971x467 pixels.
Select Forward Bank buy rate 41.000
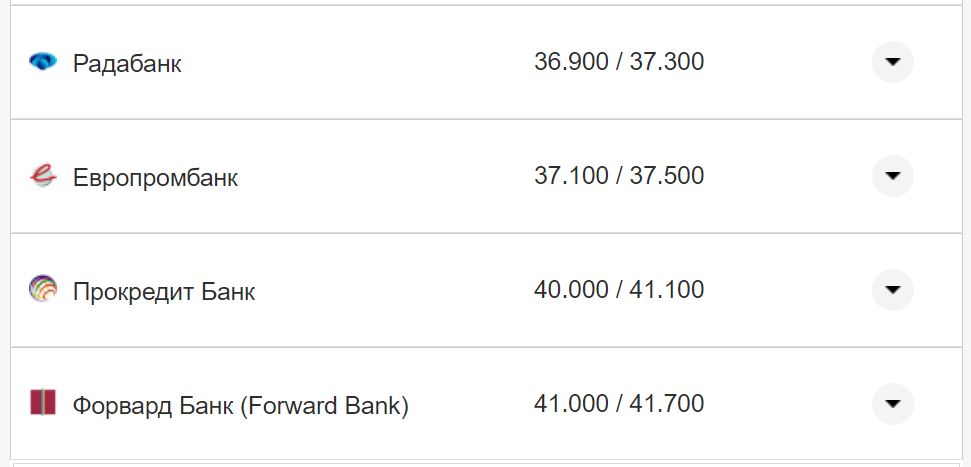pyautogui.click(x=571, y=404)
